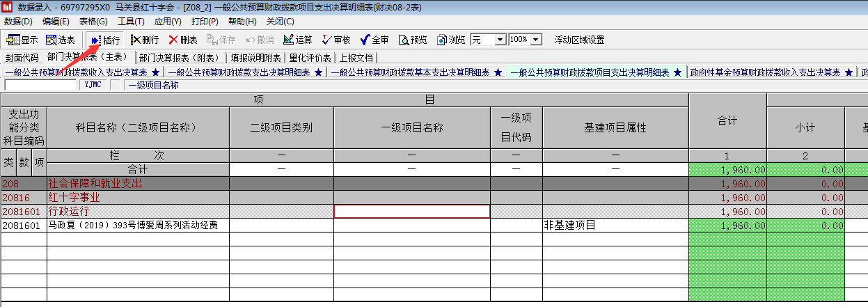Open 政府性基金预算财政拨款收入支出决算表 sheet tab

point(772,72)
